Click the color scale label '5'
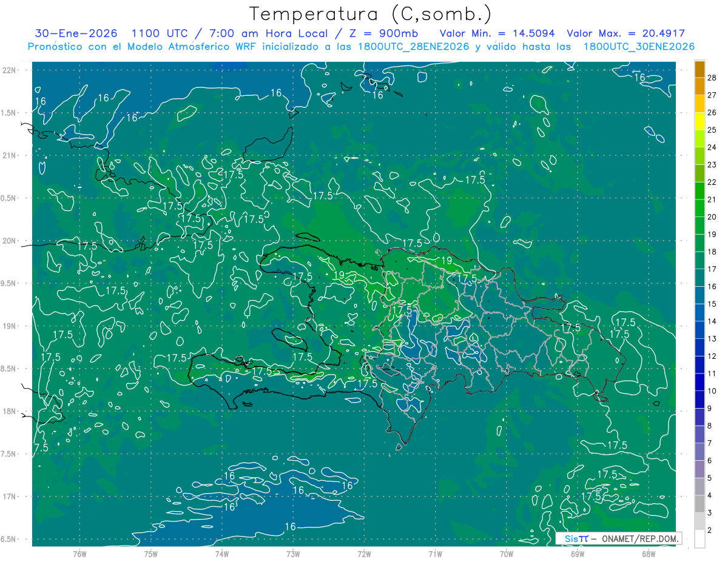Viewport: 728px width, 562px height. click(710, 478)
